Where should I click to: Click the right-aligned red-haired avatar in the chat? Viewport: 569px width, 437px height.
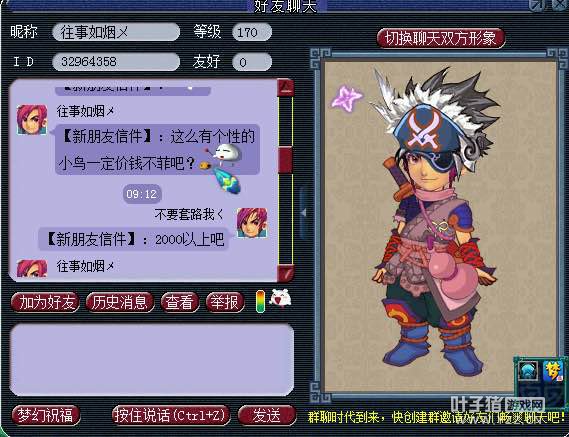(252, 222)
